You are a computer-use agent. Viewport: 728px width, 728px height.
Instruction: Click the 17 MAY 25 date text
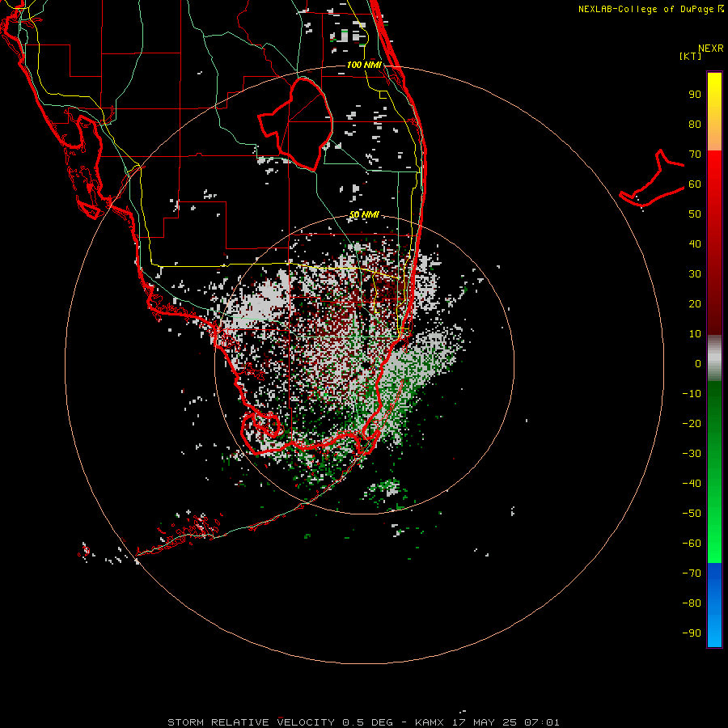coord(485,722)
